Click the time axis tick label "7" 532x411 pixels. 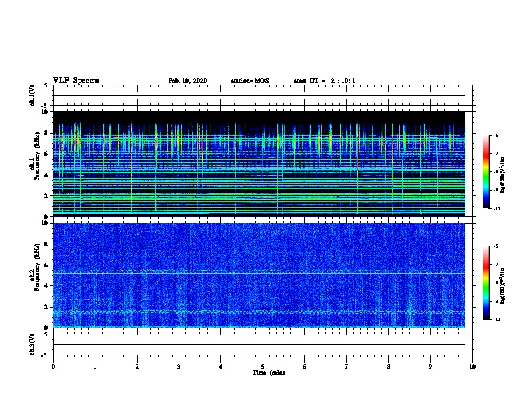pos(347,367)
